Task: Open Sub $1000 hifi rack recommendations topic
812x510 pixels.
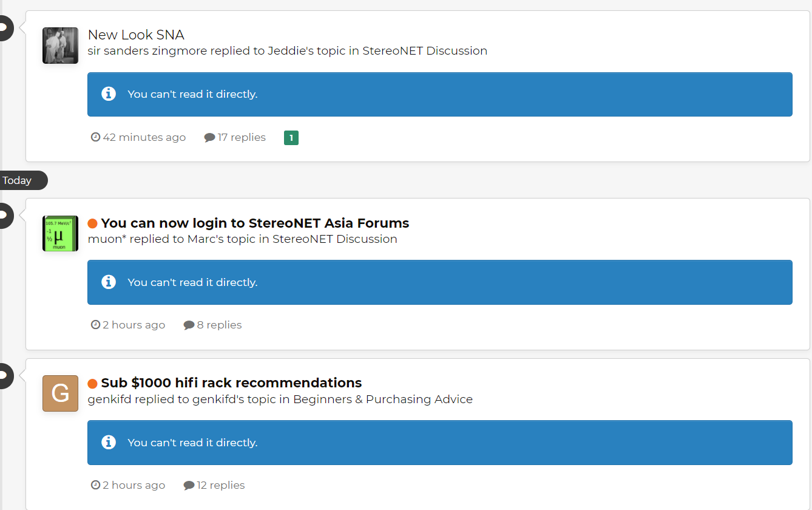Action: click(x=231, y=383)
